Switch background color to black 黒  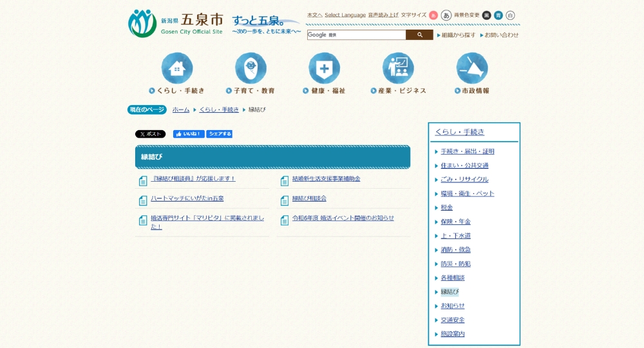click(x=486, y=15)
